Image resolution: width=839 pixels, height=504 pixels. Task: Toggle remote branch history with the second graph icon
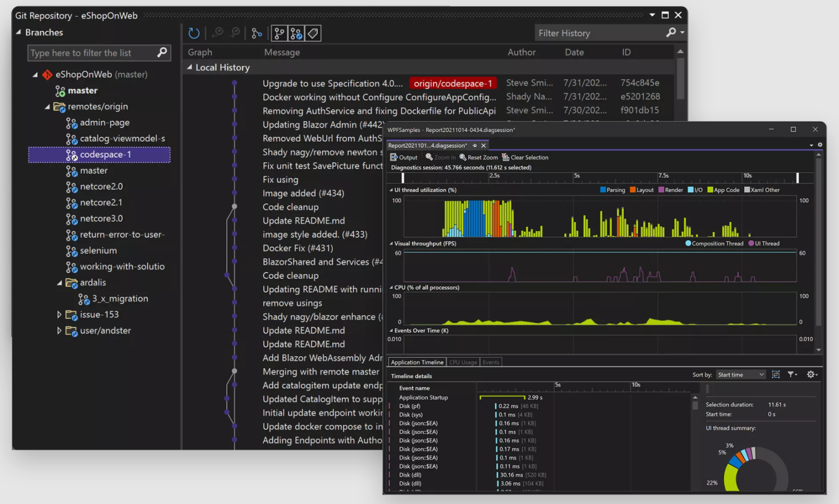296,33
